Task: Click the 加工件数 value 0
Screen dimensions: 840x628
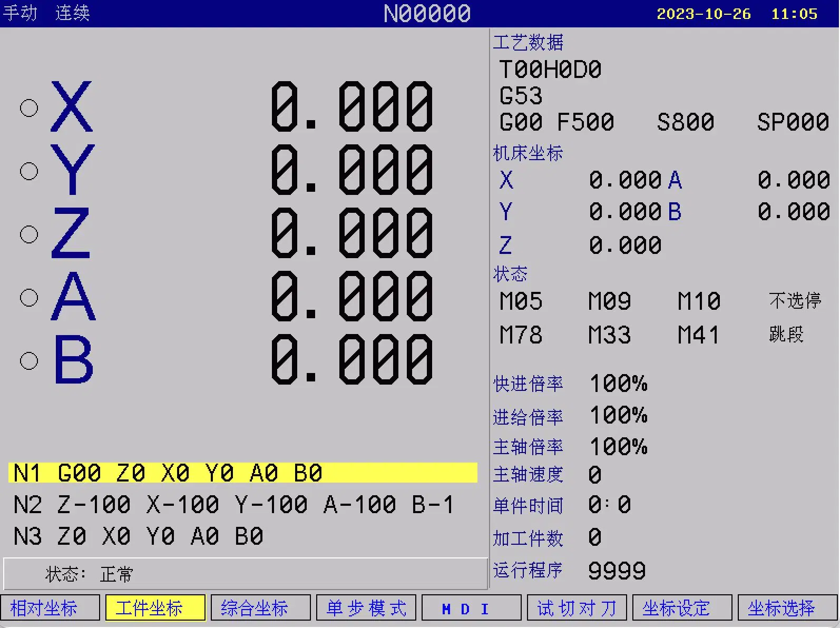Action: click(x=595, y=538)
